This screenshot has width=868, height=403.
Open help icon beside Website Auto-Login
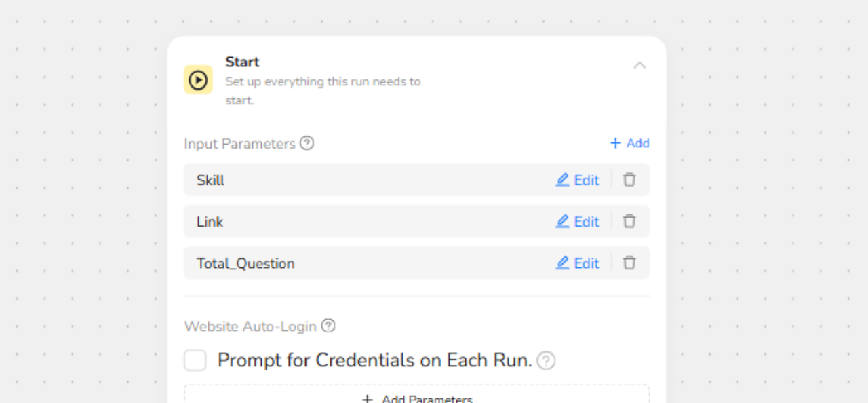click(x=328, y=326)
